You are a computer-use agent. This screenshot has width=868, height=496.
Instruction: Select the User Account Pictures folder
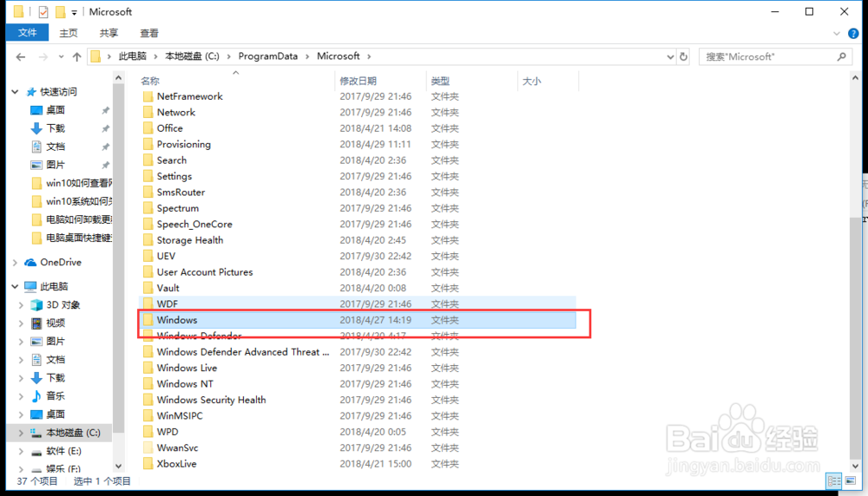205,272
